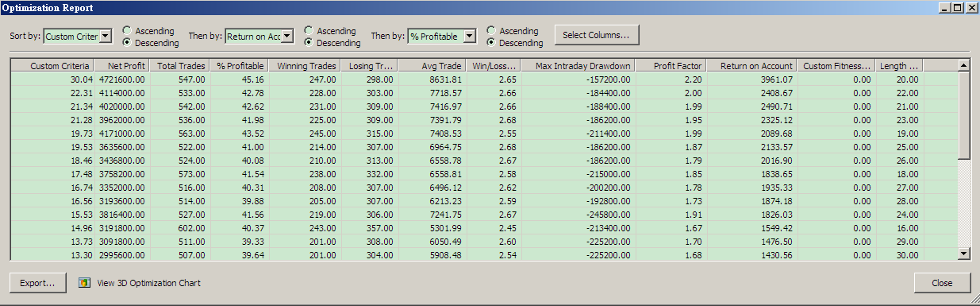
Task: Sort by Return on Account column header
Action: tap(751, 66)
